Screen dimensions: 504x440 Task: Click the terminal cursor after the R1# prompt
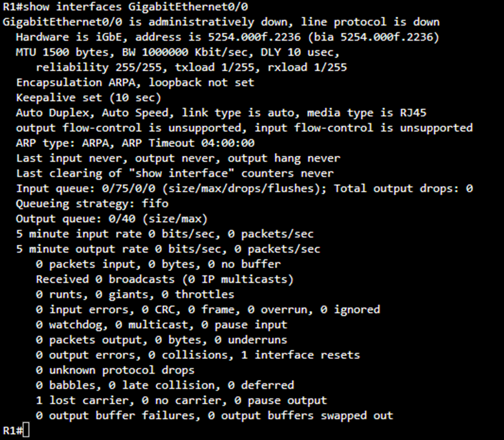(x=26, y=431)
